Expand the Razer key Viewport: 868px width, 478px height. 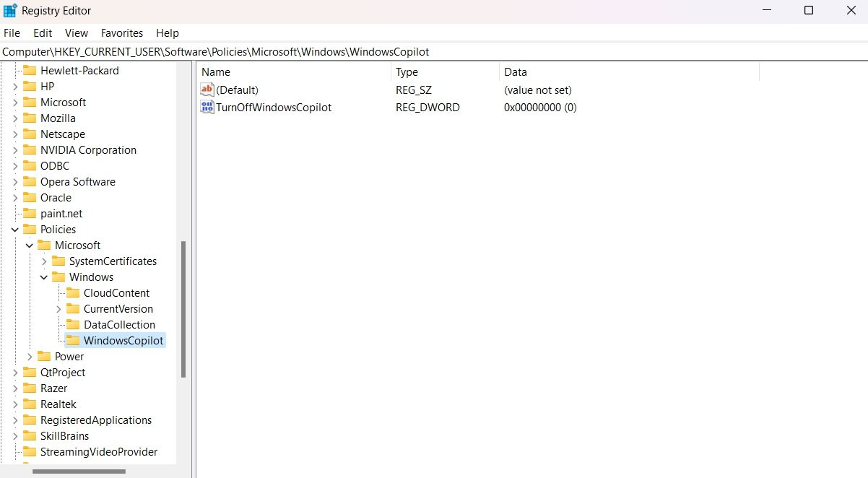(15, 388)
